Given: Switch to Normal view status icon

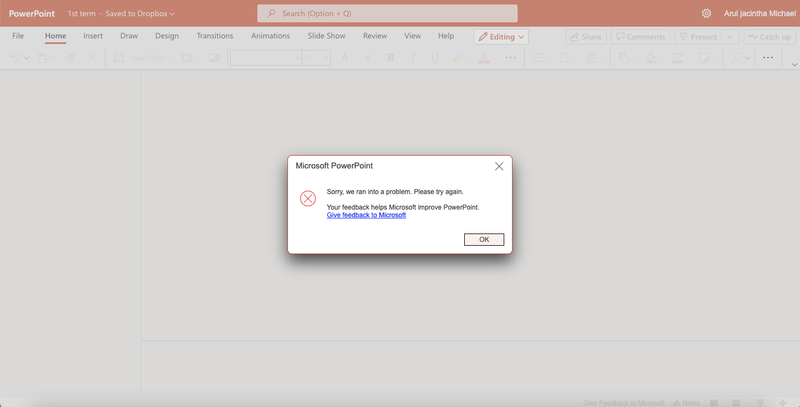Looking at the screenshot, I should pyautogui.click(x=714, y=402).
